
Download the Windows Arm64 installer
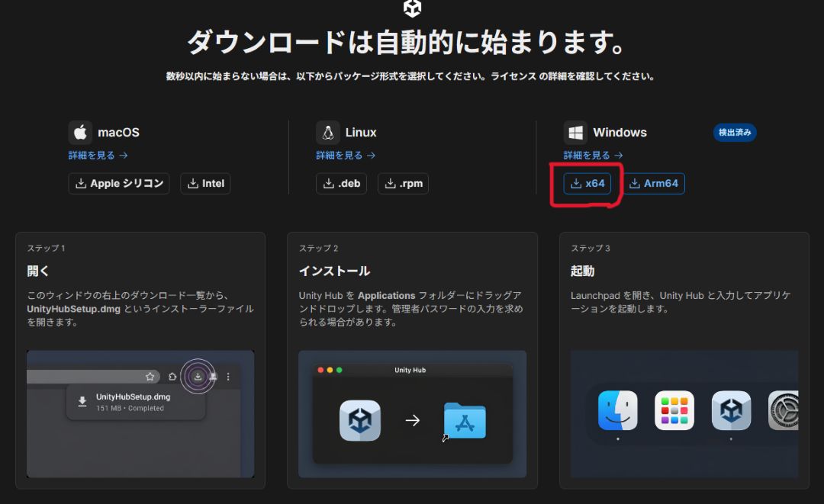[654, 183]
